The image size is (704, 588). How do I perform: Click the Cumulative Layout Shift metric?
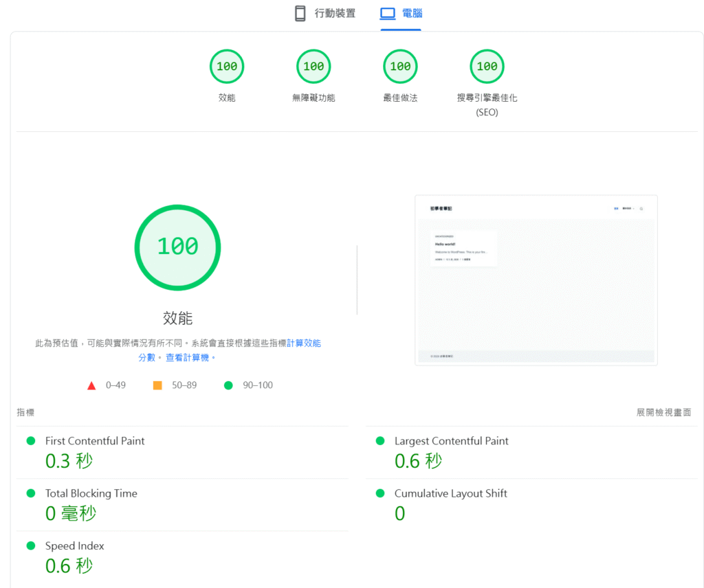(x=450, y=493)
